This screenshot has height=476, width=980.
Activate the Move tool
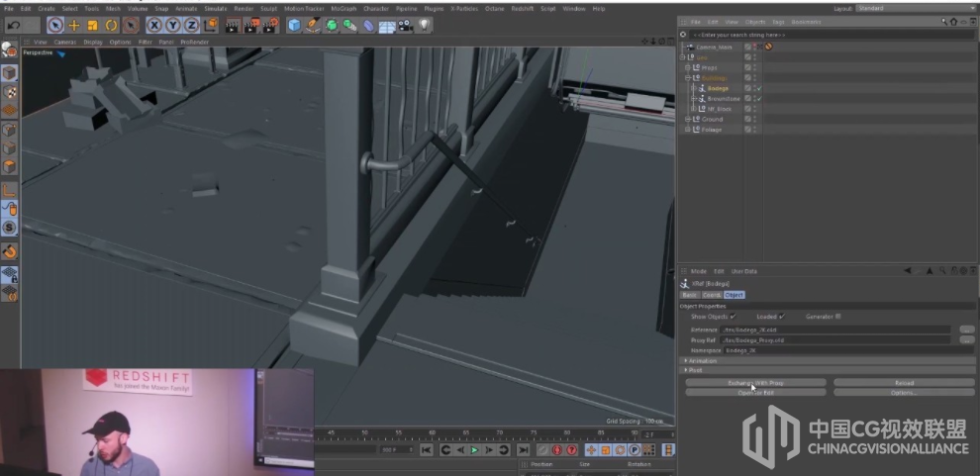[x=74, y=25]
